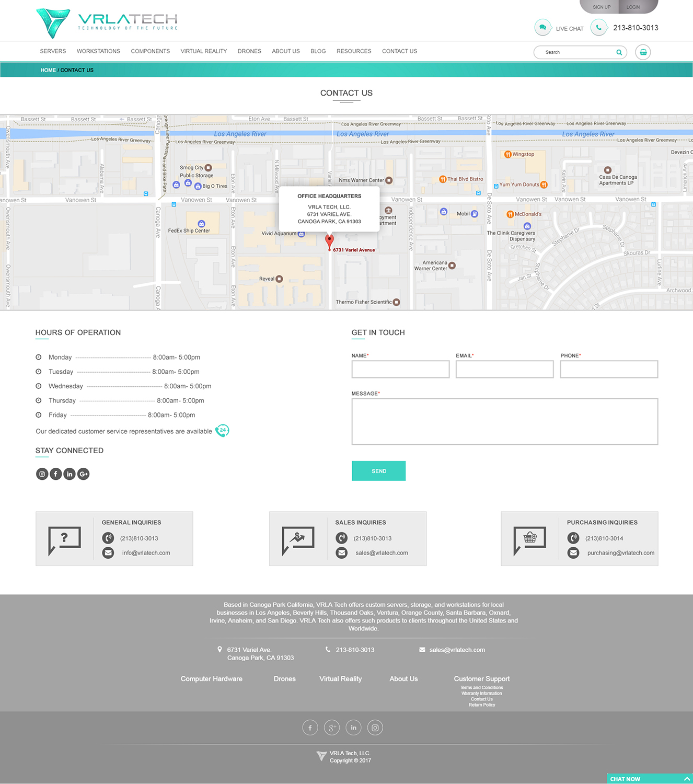Image resolution: width=693 pixels, height=784 pixels.
Task: Click the Instagram icon under Stay Connected
Action: 42,474
